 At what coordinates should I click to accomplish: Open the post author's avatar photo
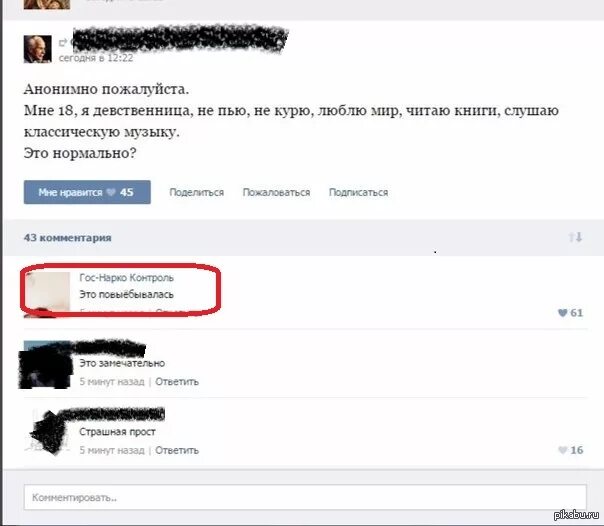(x=38, y=49)
